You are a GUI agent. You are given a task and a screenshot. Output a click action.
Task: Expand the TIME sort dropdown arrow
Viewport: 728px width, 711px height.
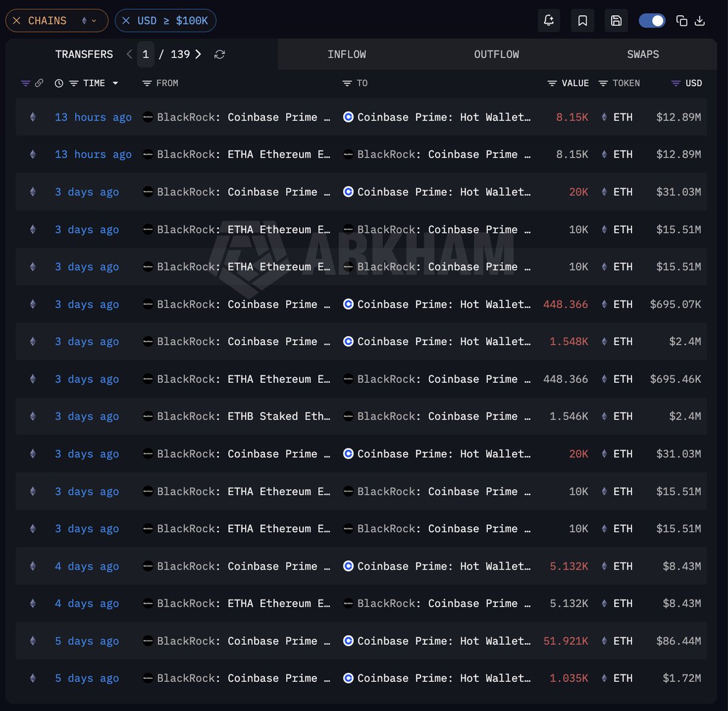[115, 83]
